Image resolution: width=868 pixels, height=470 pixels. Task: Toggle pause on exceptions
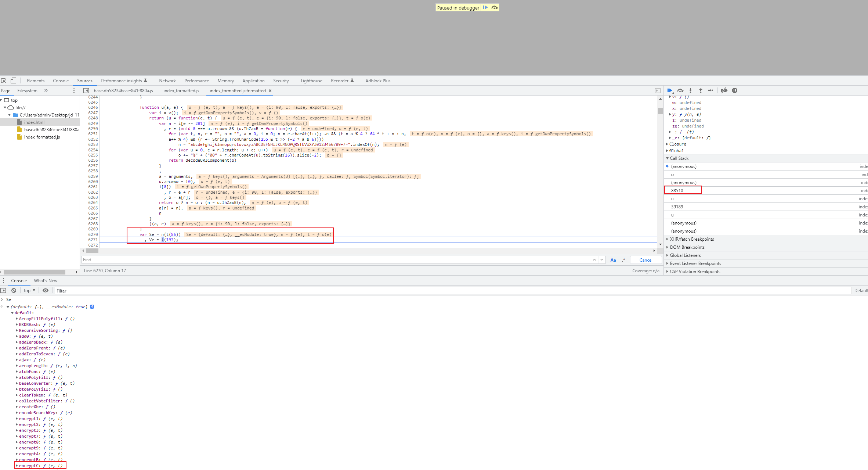coord(735,90)
